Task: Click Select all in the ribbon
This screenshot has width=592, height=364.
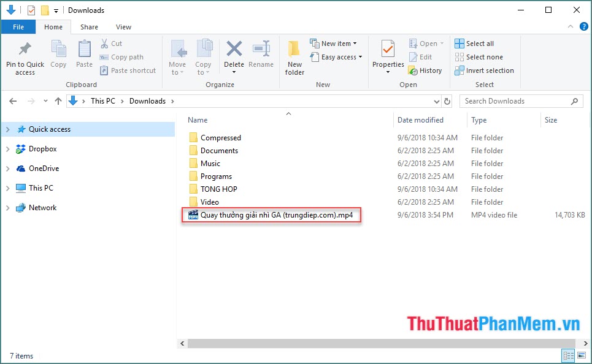Action: pyautogui.click(x=474, y=44)
